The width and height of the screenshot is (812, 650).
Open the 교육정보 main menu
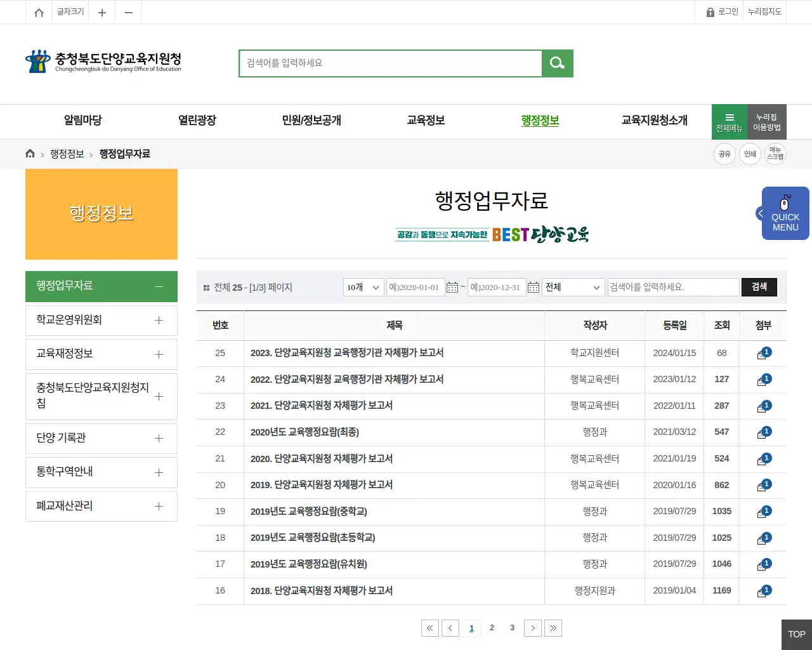pyautogui.click(x=426, y=121)
